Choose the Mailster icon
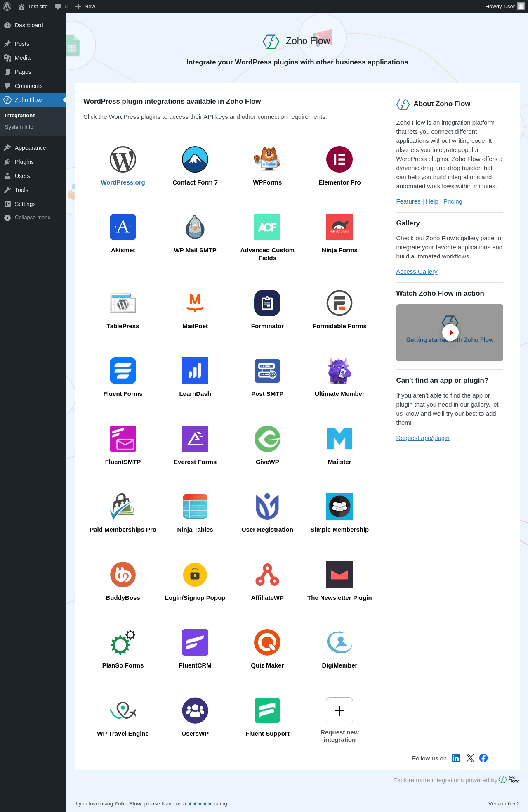This screenshot has height=812, width=528. [x=339, y=439]
